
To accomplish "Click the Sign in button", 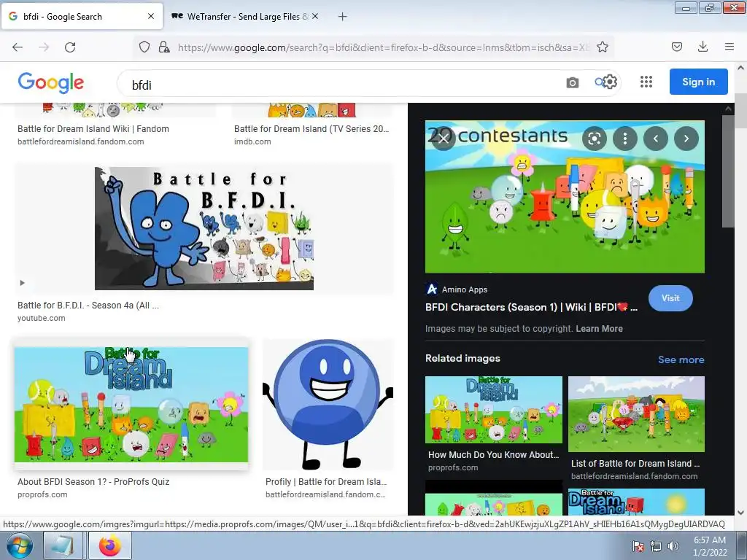I will pos(698,82).
